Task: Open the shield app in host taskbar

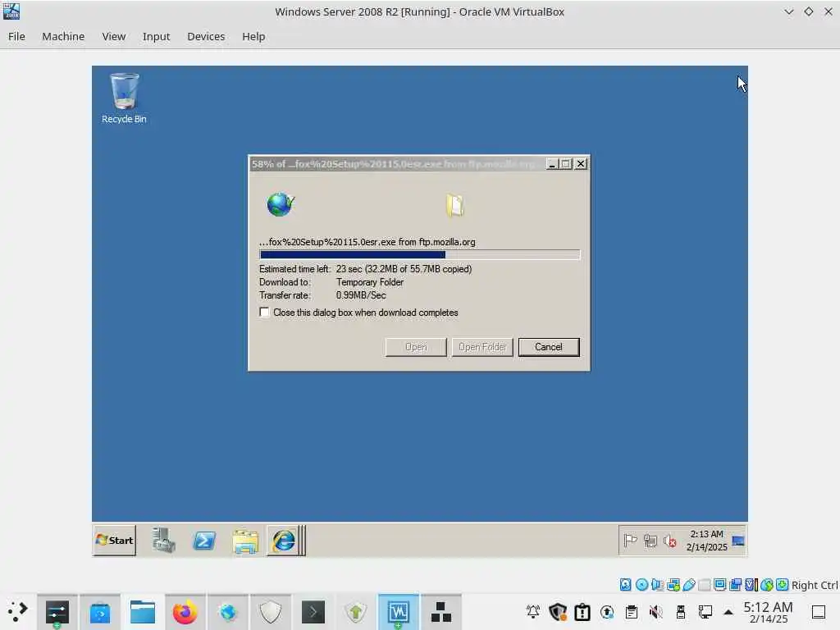Action: pyautogui.click(x=270, y=612)
